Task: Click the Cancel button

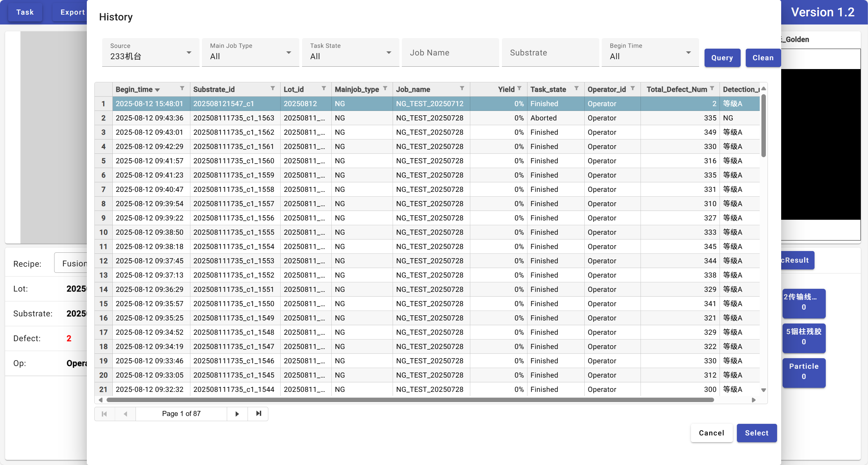Action: tap(711, 433)
